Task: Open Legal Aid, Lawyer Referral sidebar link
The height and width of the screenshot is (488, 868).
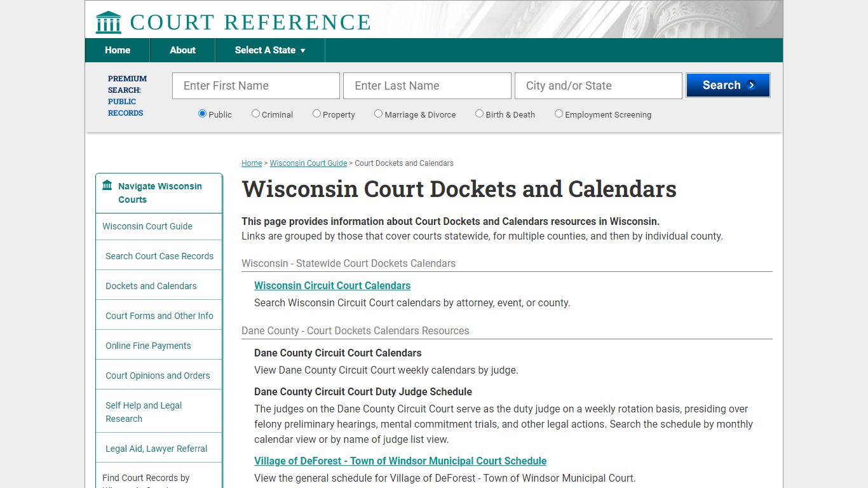Action: 156,449
